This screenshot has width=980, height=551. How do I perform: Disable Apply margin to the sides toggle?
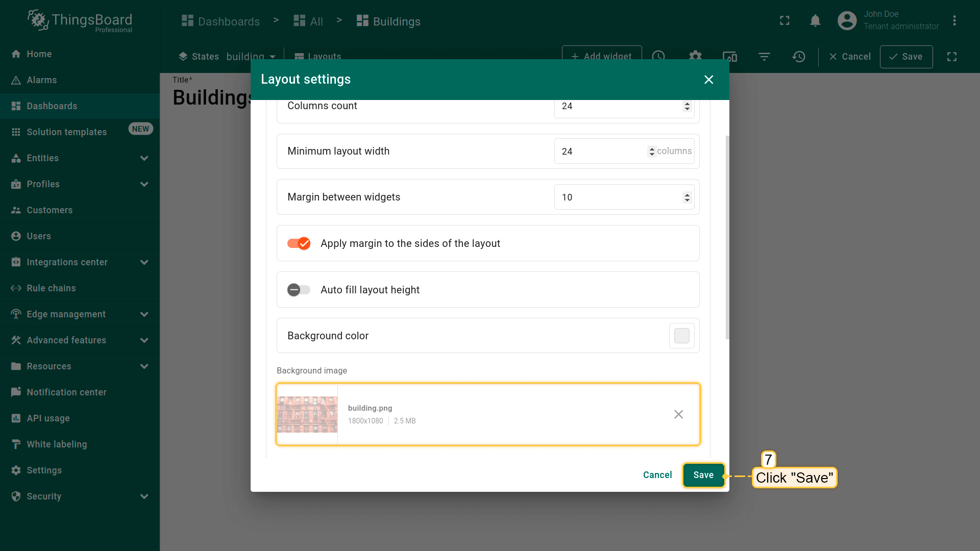click(x=299, y=243)
